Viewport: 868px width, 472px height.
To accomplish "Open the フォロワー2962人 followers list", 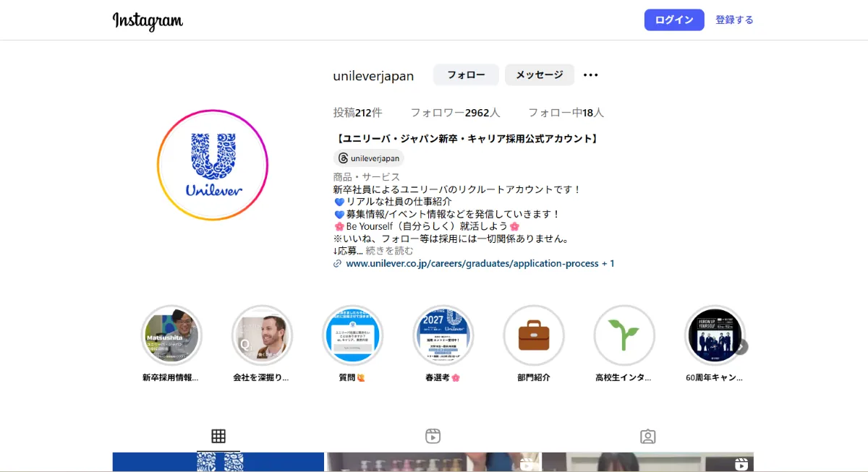I will pos(455,113).
